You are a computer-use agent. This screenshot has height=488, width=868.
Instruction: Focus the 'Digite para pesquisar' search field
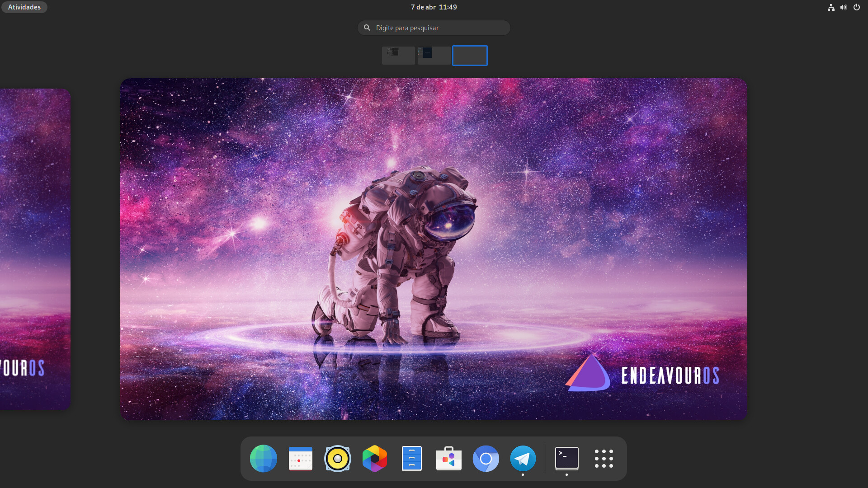[x=434, y=28]
